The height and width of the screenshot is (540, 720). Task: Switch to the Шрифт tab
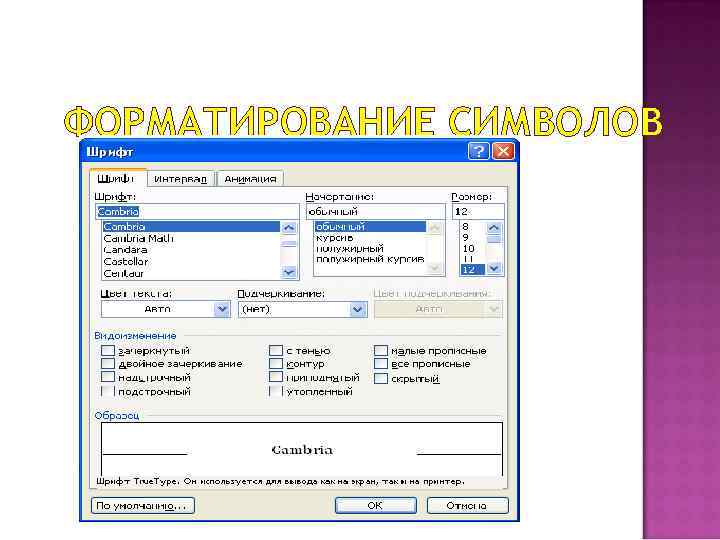[x=118, y=179]
